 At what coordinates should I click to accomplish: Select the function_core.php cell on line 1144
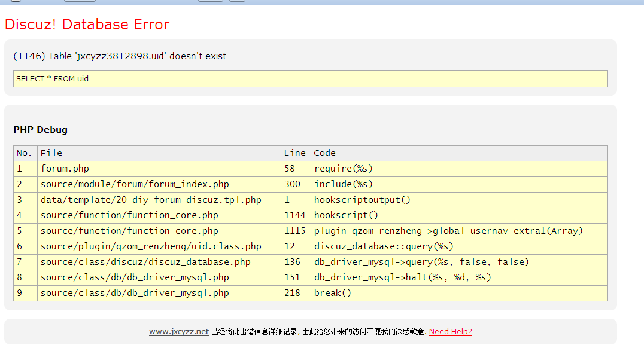pyautogui.click(x=159, y=215)
